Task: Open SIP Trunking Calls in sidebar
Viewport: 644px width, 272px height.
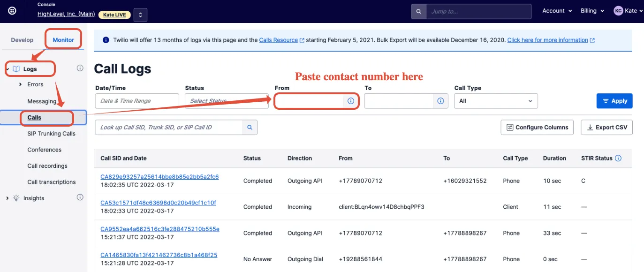Action: click(x=51, y=134)
